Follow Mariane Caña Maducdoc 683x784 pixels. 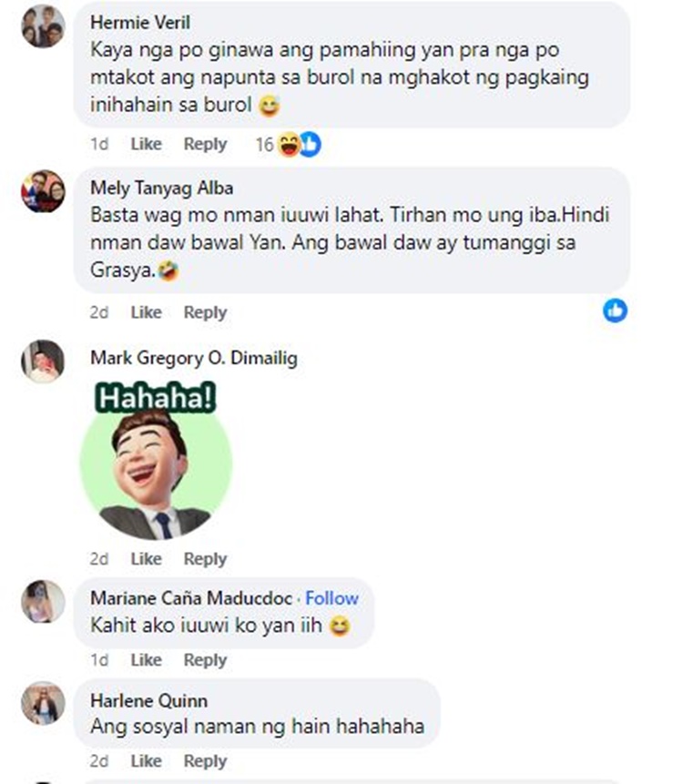(332, 598)
